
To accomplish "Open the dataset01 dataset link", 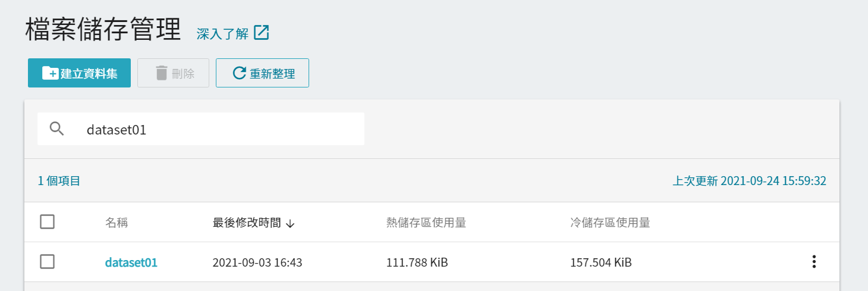I will 131,262.
